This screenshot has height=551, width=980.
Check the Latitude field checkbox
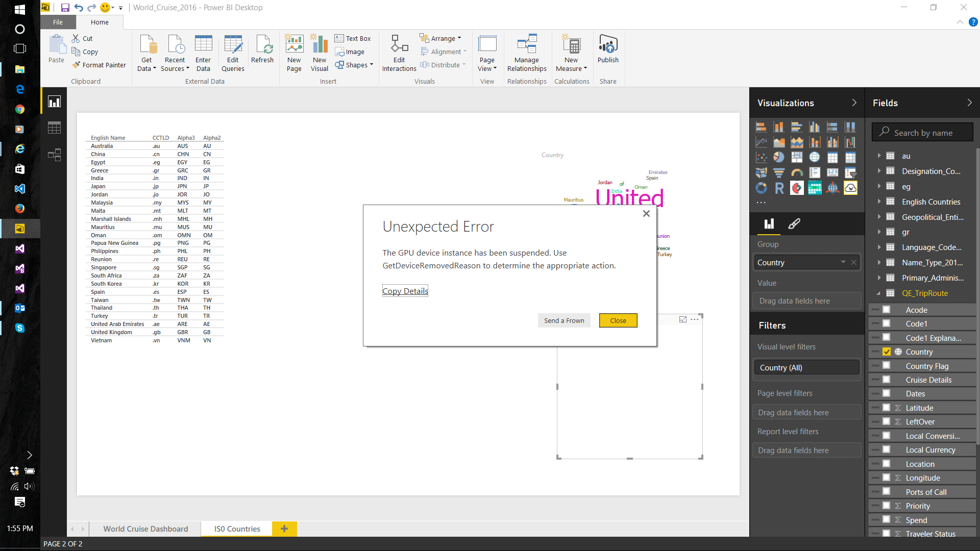coord(887,408)
